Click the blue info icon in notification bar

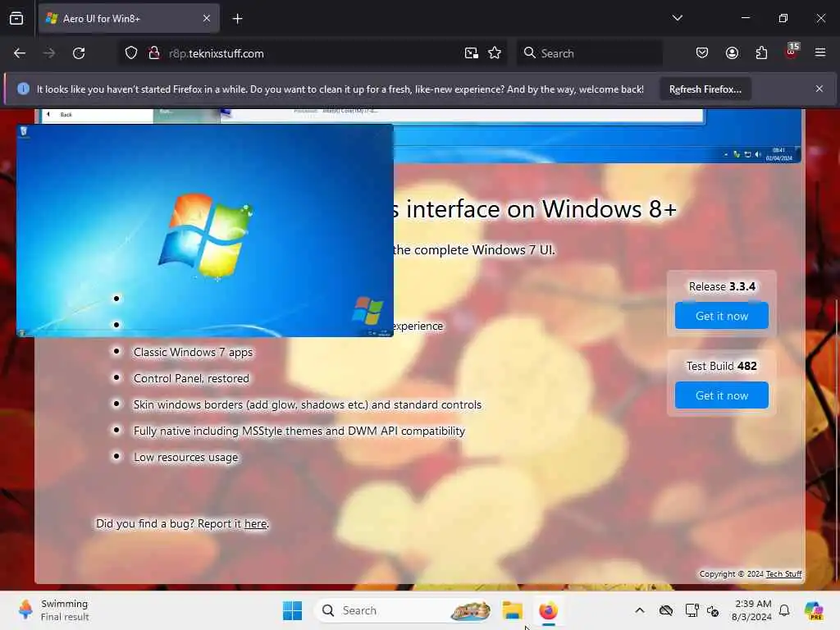(x=23, y=89)
